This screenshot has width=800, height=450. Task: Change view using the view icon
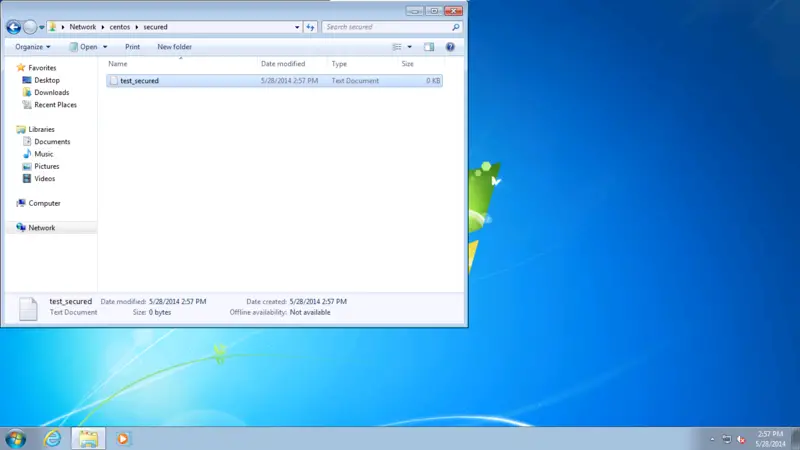(x=397, y=47)
